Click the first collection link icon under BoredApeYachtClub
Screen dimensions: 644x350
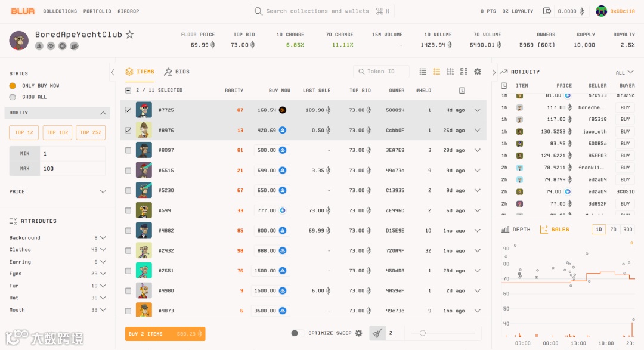pyautogui.click(x=39, y=46)
